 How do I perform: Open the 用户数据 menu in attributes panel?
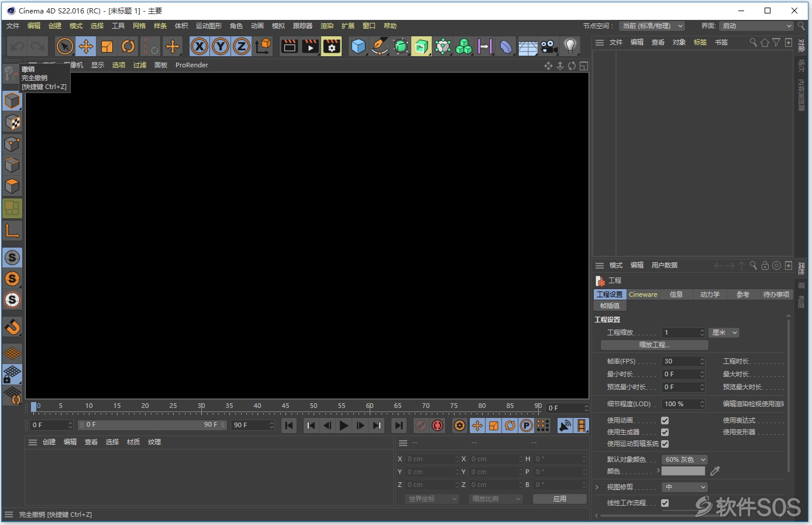pyautogui.click(x=665, y=265)
